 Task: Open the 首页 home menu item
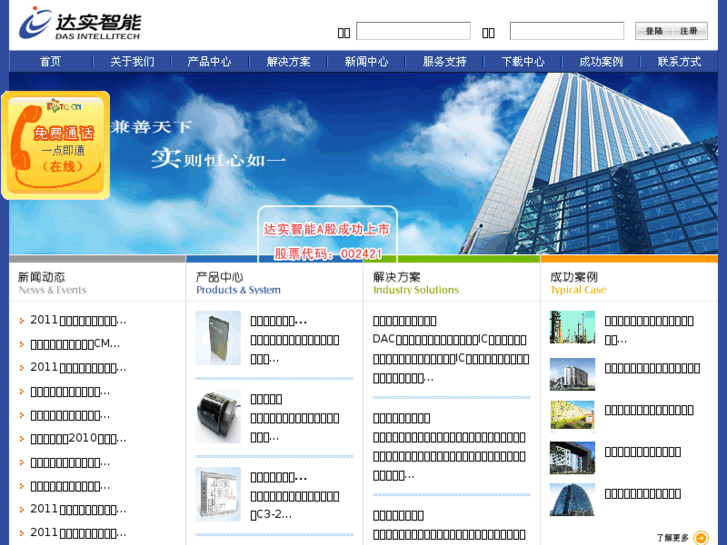point(50,62)
